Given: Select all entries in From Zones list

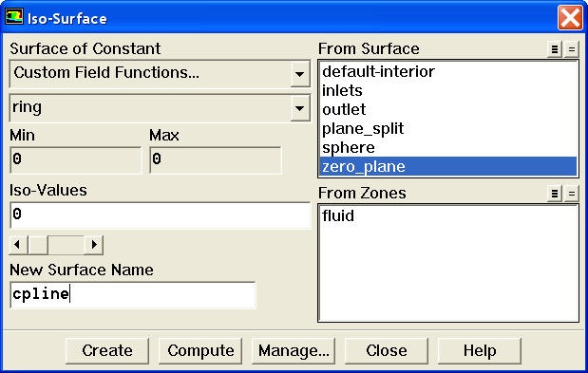Looking at the screenshot, I should pos(554,194).
